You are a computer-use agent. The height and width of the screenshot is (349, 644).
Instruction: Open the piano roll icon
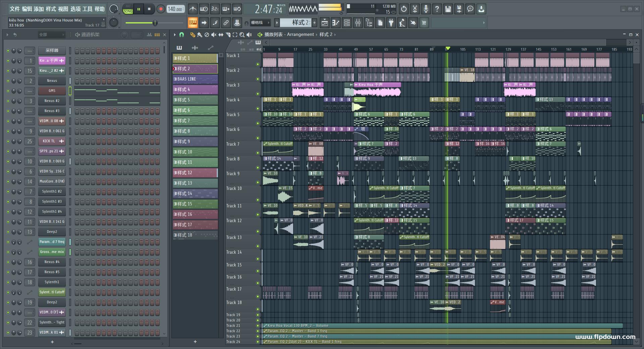click(336, 23)
